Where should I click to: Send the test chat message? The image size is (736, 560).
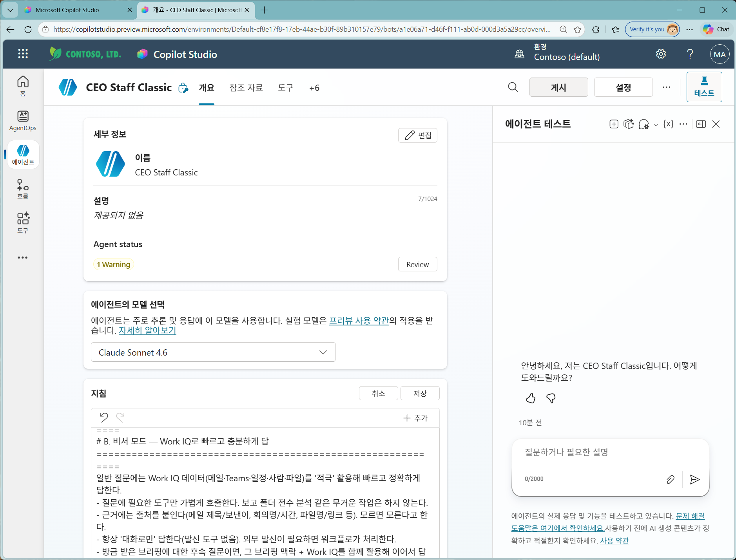tap(694, 479)
